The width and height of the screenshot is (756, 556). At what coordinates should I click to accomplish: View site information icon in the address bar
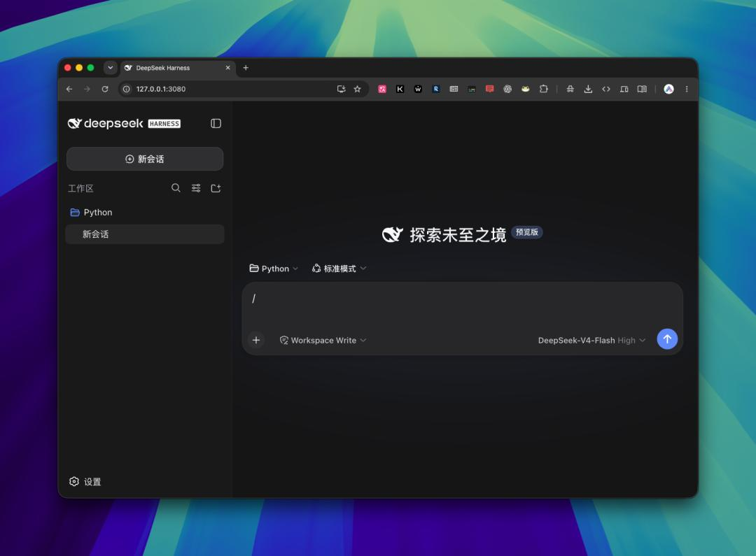pyautogui.click(x=126, y=89)
